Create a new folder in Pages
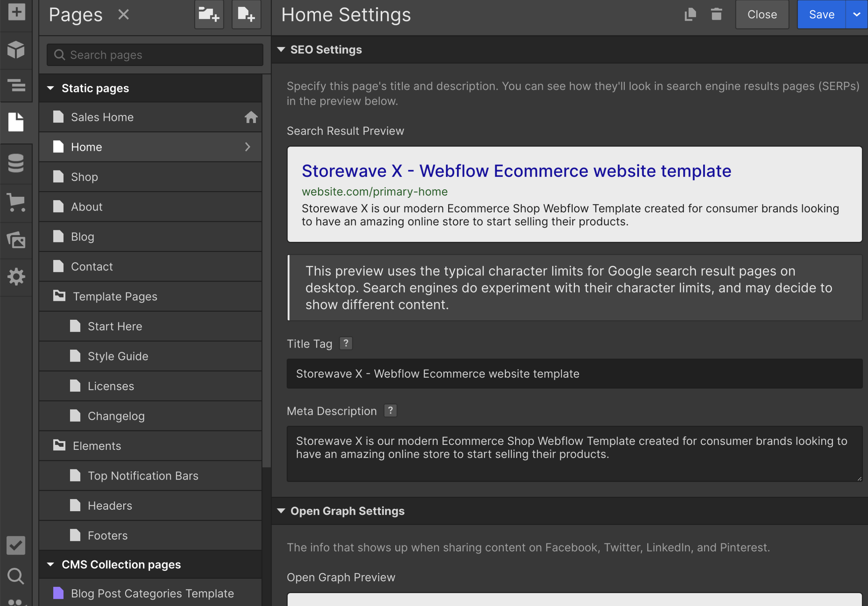The height and width of the screenshot is (606, 868). [x=209, y=15]
